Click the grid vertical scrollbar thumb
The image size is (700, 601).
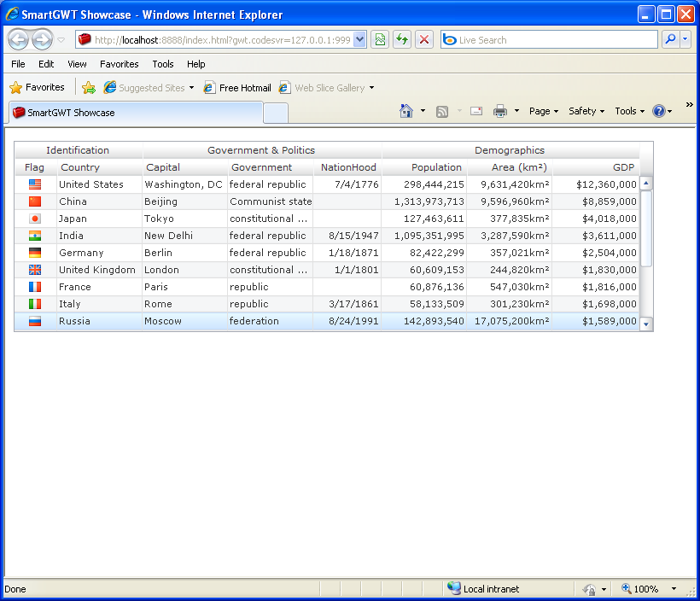646,229
